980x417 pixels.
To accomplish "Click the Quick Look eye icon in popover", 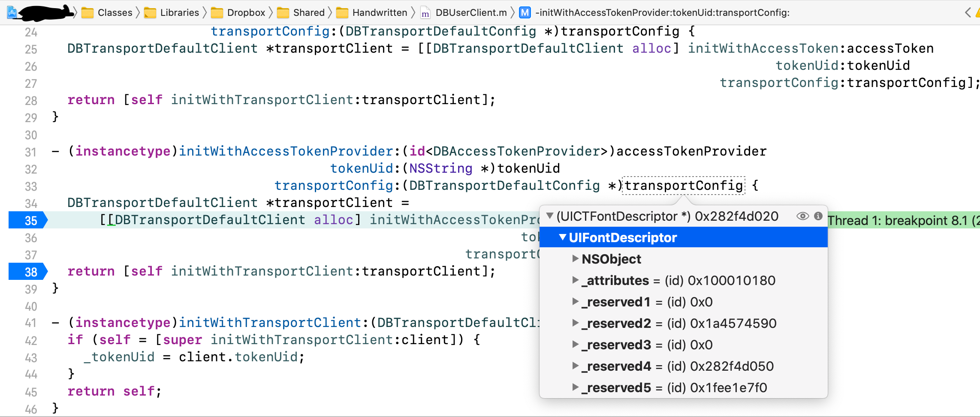I will (802, 216).
